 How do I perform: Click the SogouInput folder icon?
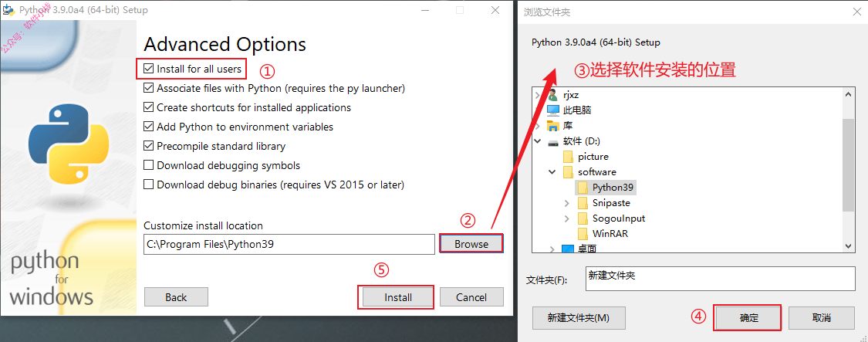pos(583,218)
